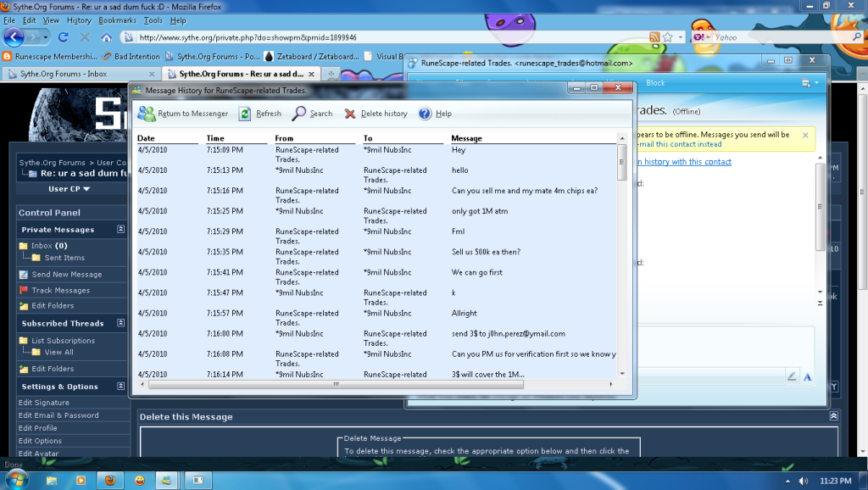
Task: Open Tools menu in Firefox
Action: pyautogui.click(x=153, y=20)
